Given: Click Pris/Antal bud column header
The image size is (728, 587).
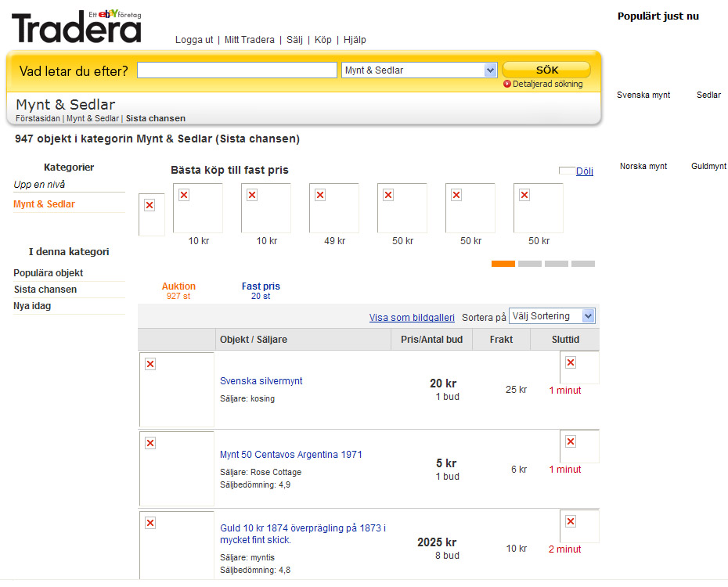Looking at the screenshot, I should pos(431,339).
